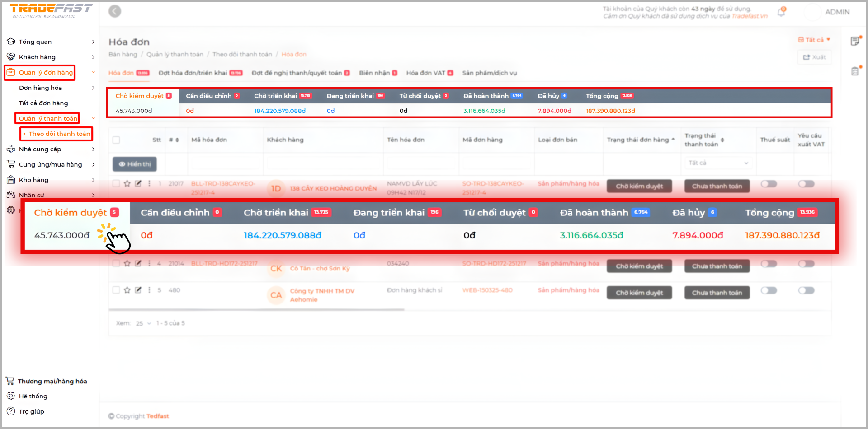Screen dimensions: 868x429
Task: Open the three-dot menu for row 21014
Action: [x=149, y=263]
